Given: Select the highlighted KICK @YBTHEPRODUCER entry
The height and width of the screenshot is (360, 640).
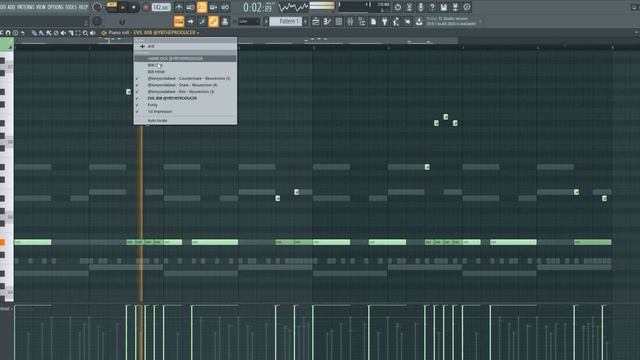Looking at the screenshot, I should 185,58.
